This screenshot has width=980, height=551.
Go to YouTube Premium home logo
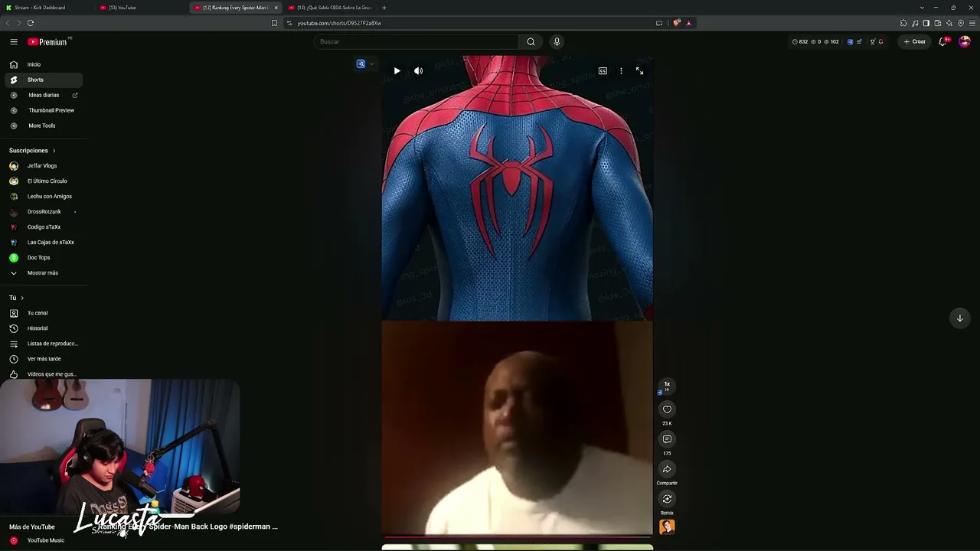[x=48, y=42]
